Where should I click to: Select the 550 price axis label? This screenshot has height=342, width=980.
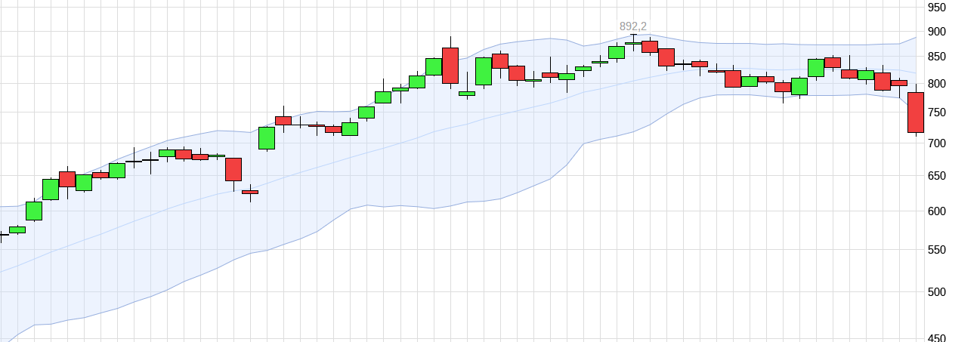coord(936,250)
